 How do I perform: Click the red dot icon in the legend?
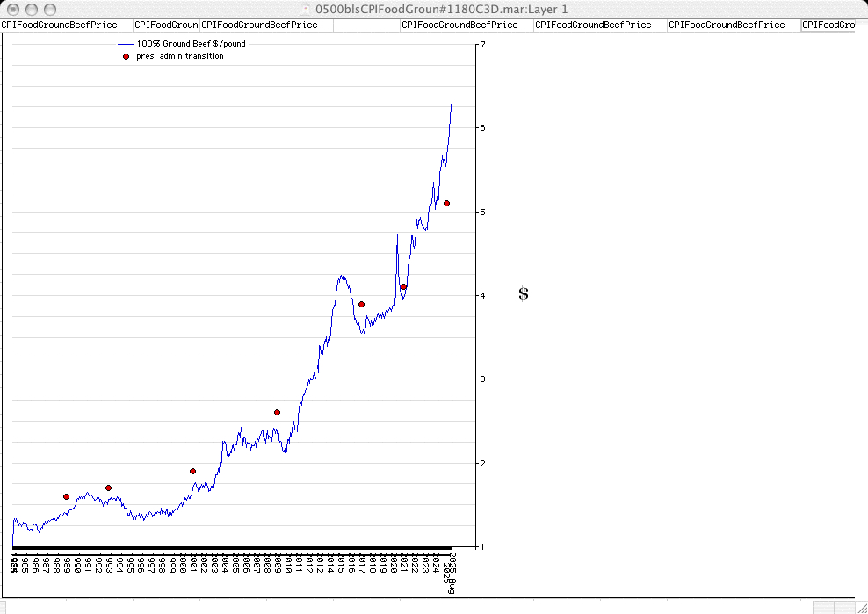126,56
